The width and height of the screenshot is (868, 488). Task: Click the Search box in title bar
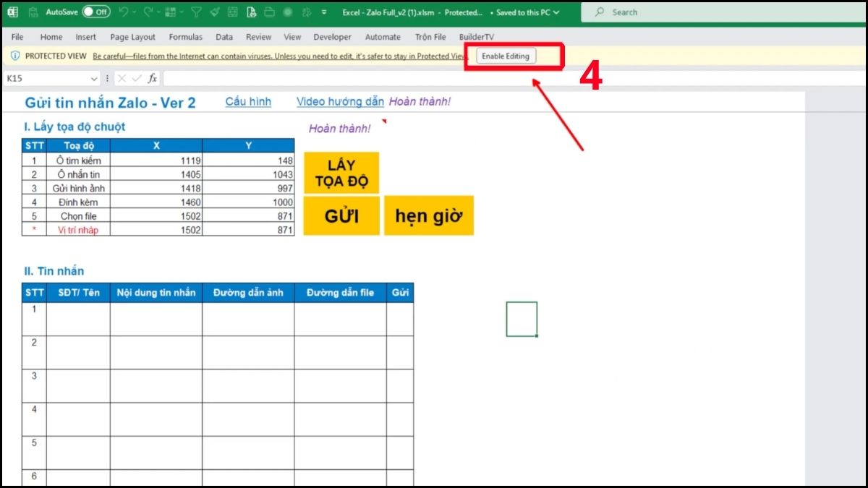point(723,12)
